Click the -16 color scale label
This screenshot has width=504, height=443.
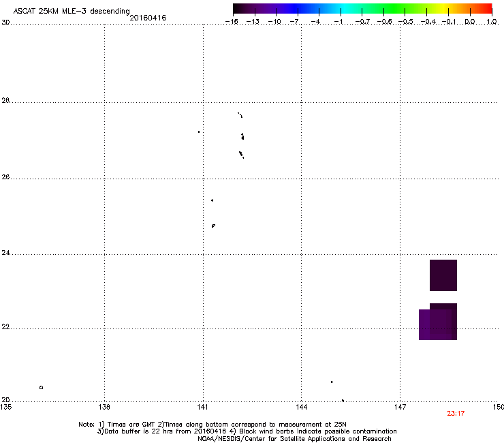232,22
